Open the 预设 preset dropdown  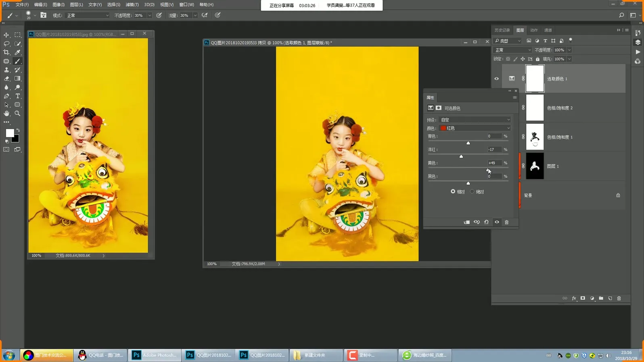click(475, 120)
